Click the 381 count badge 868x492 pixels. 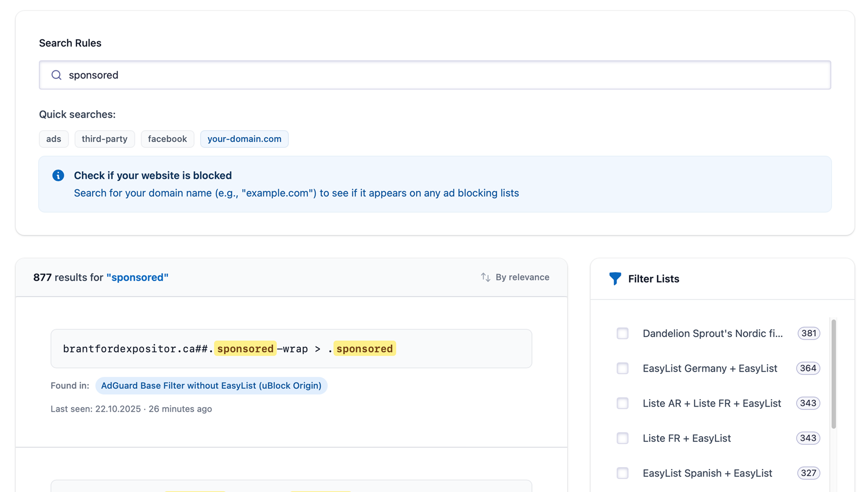click(808, 333)
